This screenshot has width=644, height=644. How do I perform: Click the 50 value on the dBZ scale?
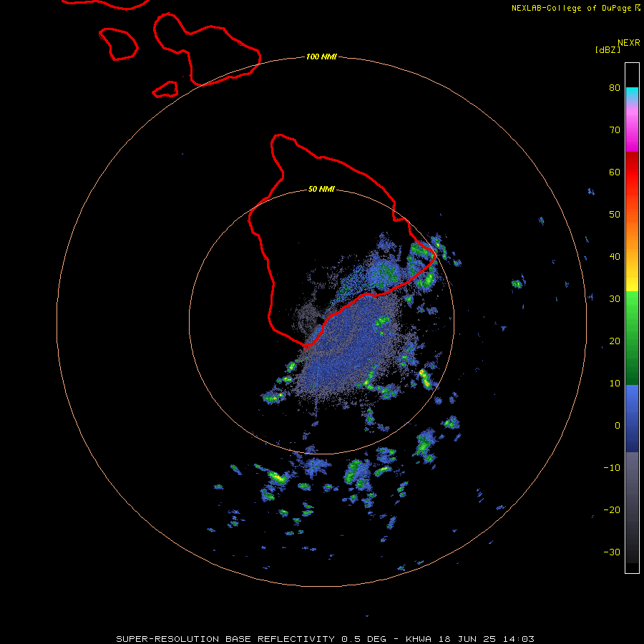(x=615, y=215)
